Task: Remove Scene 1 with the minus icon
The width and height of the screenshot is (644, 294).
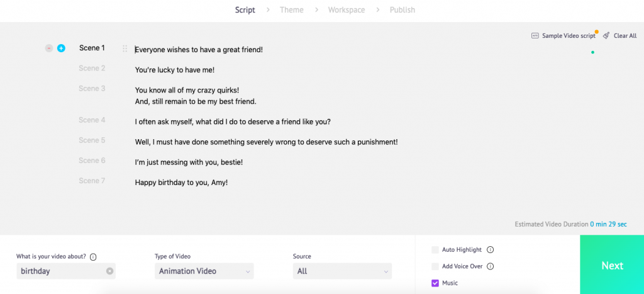Action: coord(49,48)
